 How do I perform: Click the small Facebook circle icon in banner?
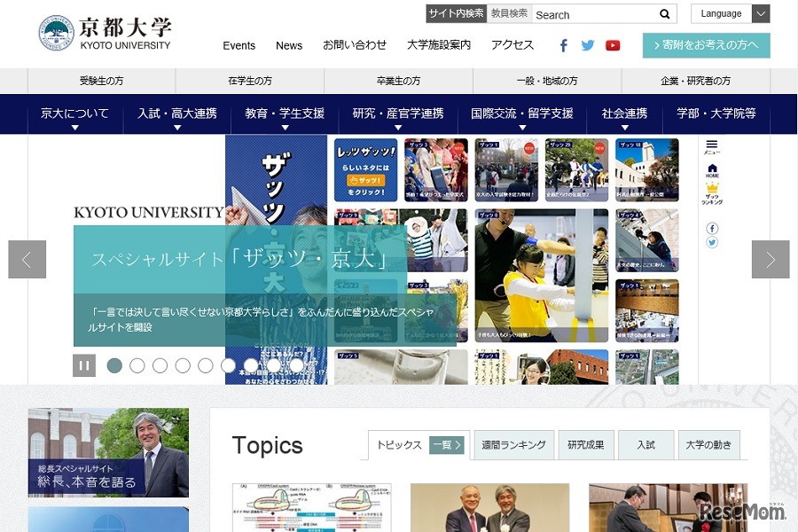712,229
